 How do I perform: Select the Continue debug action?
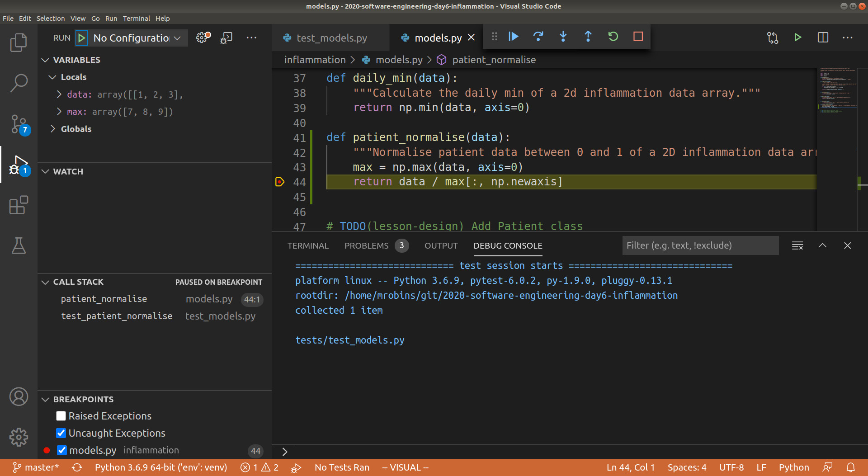(x=513, y=37)
